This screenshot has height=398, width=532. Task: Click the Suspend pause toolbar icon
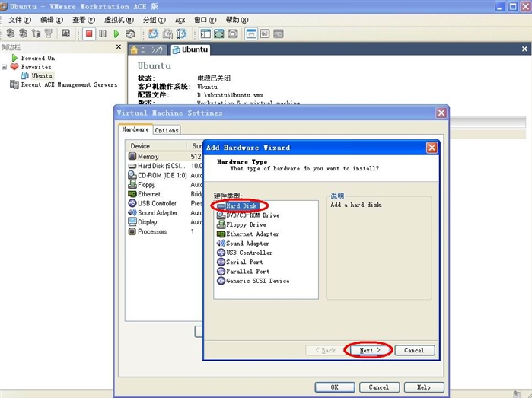(103, 33)
